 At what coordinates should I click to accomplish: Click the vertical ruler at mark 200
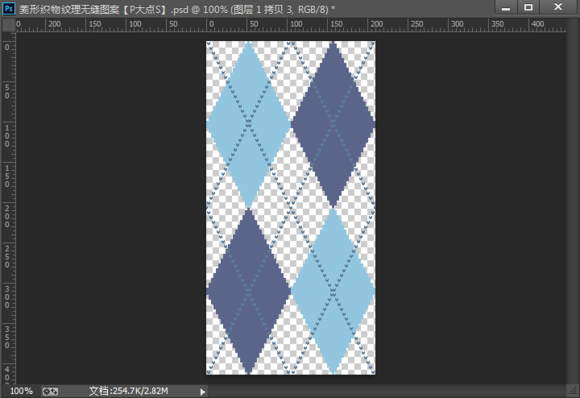coord(7,216)
